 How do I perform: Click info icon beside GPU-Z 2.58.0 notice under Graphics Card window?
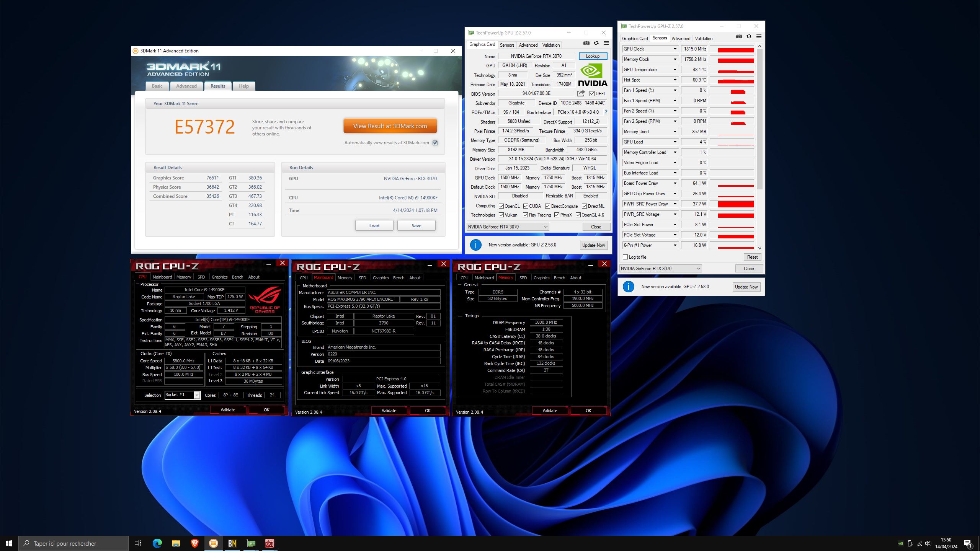click(x=475, y=245)
